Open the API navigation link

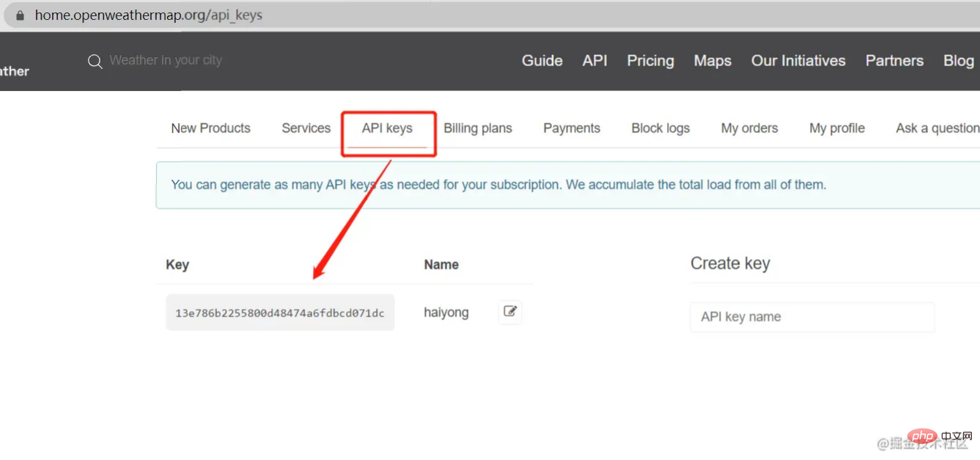point(595,61)
